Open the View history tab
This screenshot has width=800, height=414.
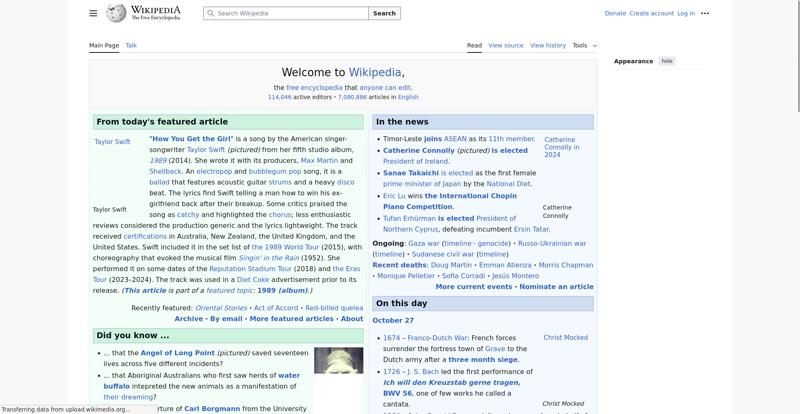548,45
